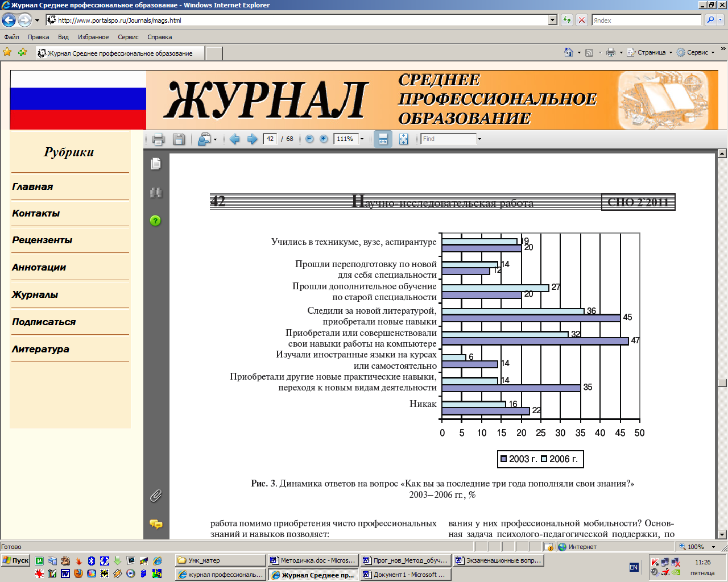Viewport: 728px width, 582px height.
Task: Go to next PDF page
Action: click(x=252, y=139)
